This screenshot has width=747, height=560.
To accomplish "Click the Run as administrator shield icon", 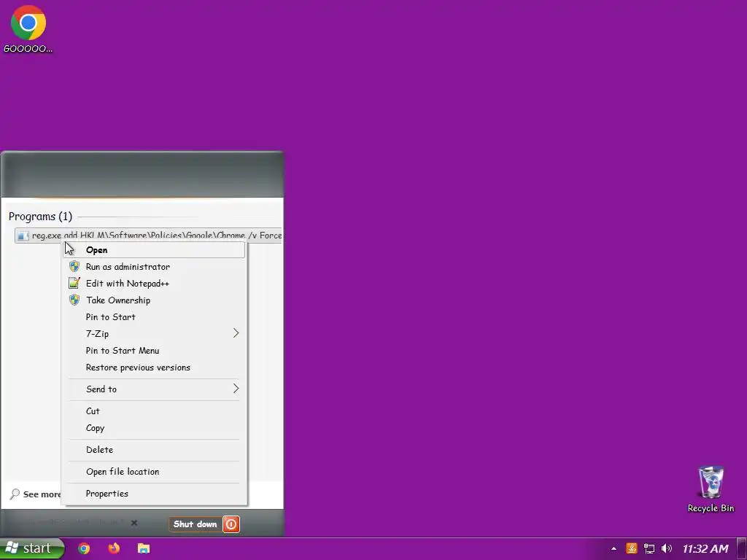I will point(74,266).
